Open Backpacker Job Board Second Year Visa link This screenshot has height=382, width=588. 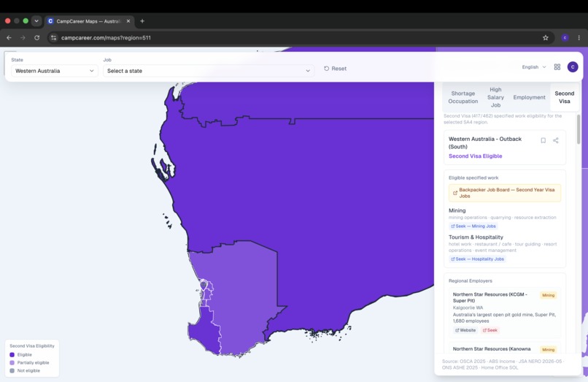click(505, 193)
